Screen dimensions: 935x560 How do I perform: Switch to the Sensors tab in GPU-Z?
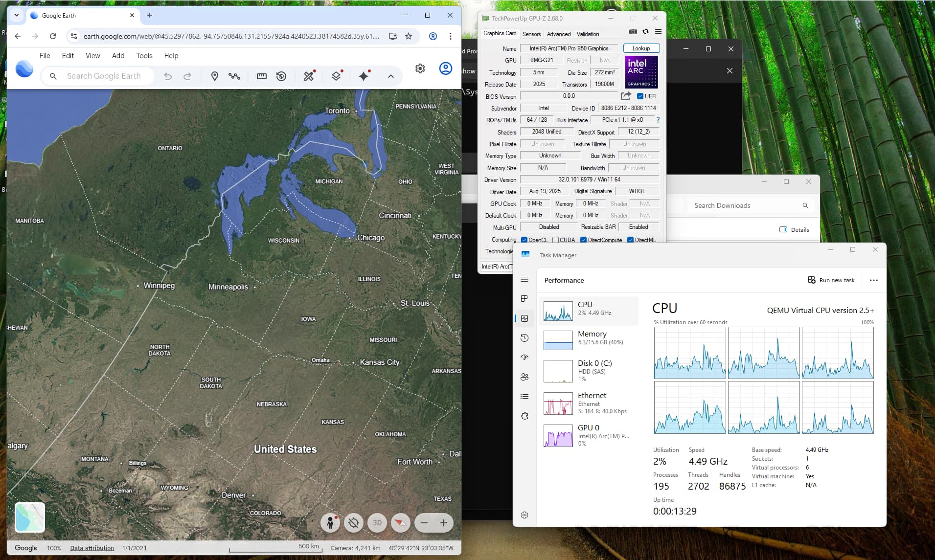531,34
